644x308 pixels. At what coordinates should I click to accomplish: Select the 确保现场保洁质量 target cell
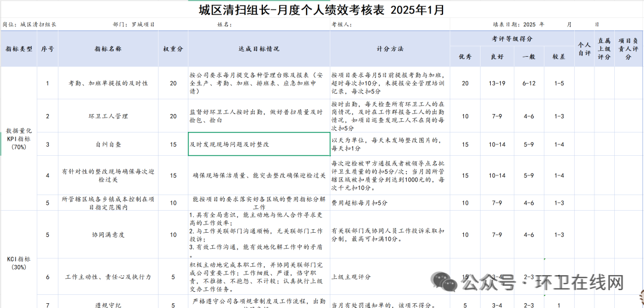coord(259,175)
